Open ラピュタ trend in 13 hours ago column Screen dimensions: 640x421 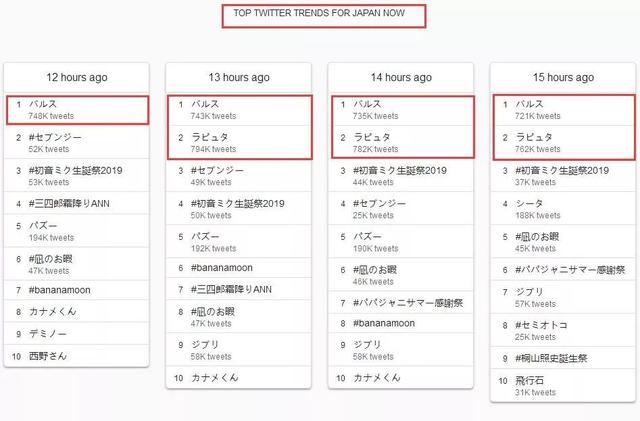210,137
